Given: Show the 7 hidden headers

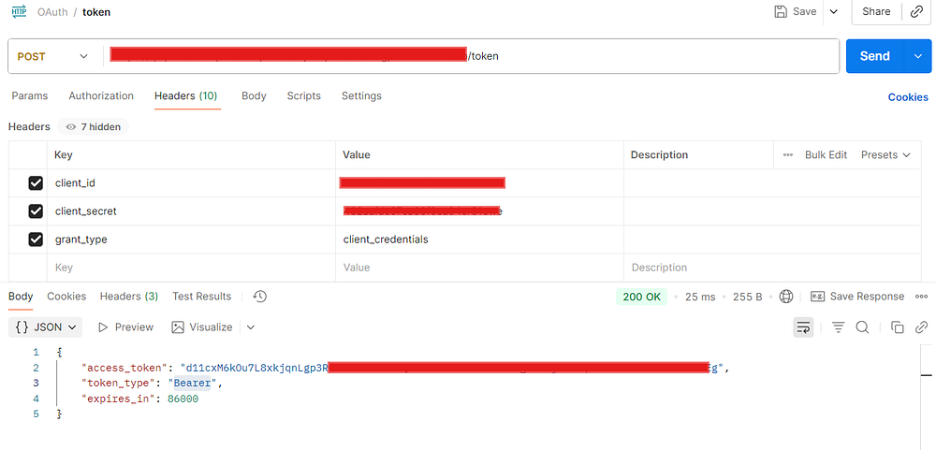Looking at the screenshot, I should pyautogui.click(x=93, y=127).
